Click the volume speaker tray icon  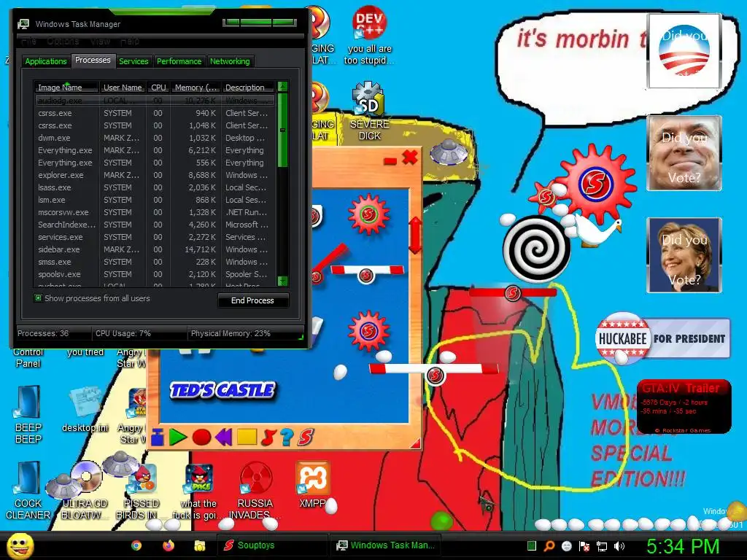point(619,545)
